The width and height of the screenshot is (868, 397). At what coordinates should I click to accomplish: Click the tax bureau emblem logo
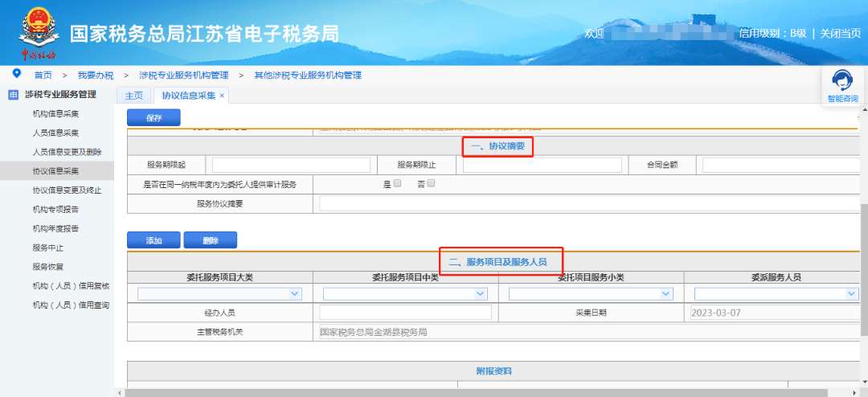click(x=39, y=32)
